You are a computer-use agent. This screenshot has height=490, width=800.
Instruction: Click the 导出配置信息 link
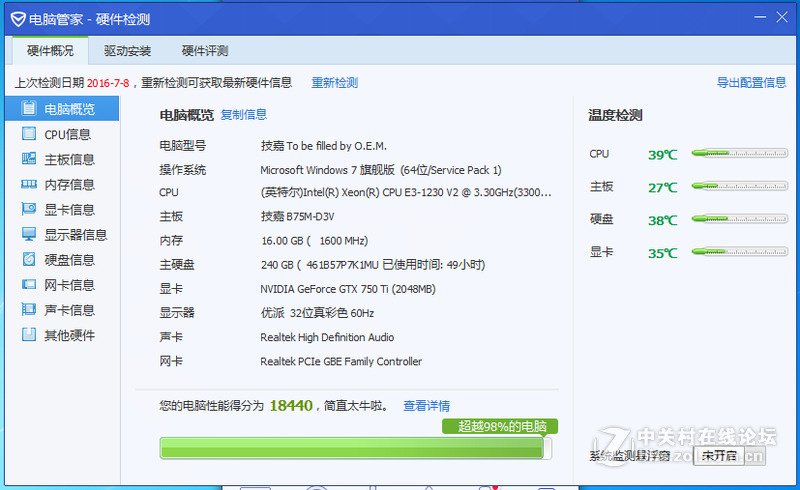[752, 82]
